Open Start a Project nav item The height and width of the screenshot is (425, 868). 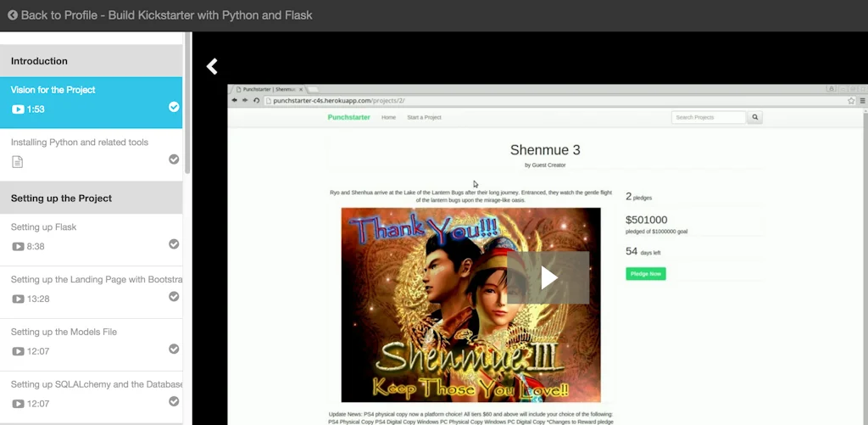424,117
